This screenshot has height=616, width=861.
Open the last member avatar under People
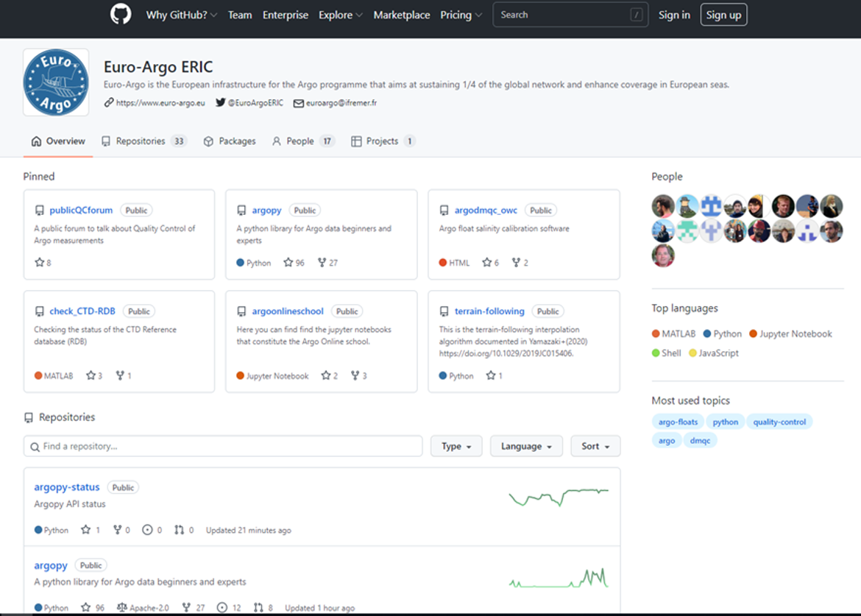[x=663, y=255]
